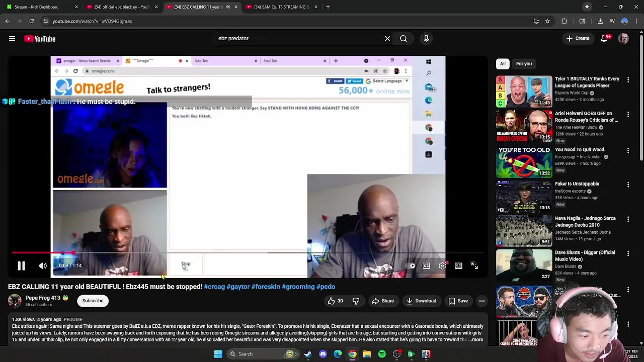Viewport: 644px width, 362px height.
Task: Download this video
Action: click(x=421, y=301)
